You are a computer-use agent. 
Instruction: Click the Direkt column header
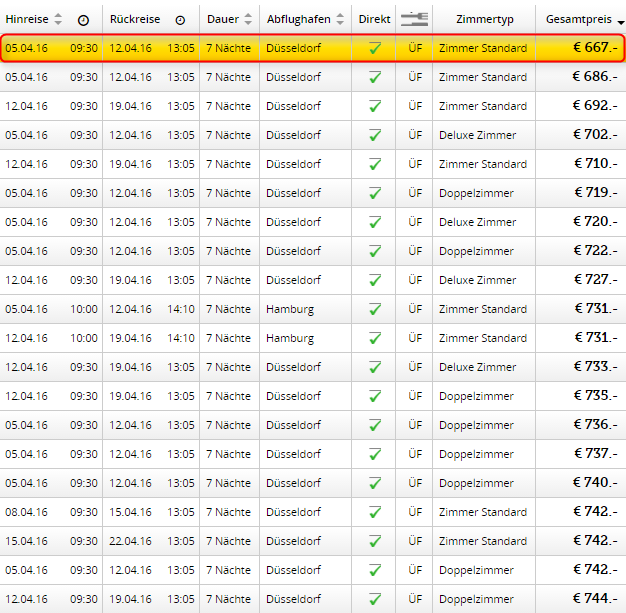[374, 20]
